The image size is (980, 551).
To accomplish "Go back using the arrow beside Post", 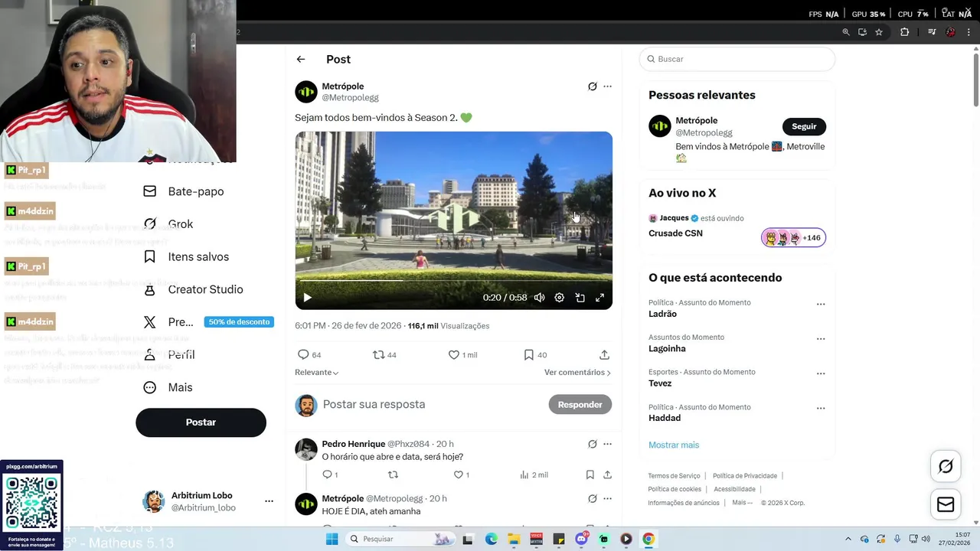I will click(301, 59).
